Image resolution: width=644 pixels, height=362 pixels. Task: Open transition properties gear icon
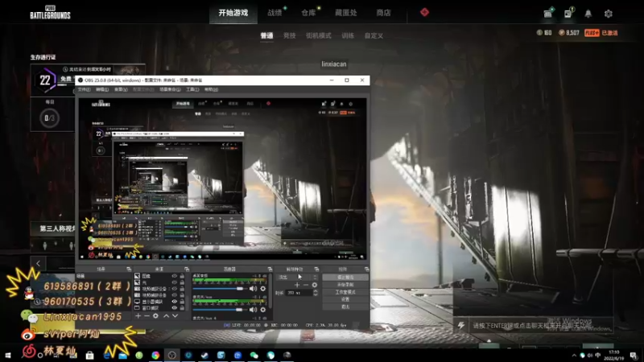click(315, 285)
